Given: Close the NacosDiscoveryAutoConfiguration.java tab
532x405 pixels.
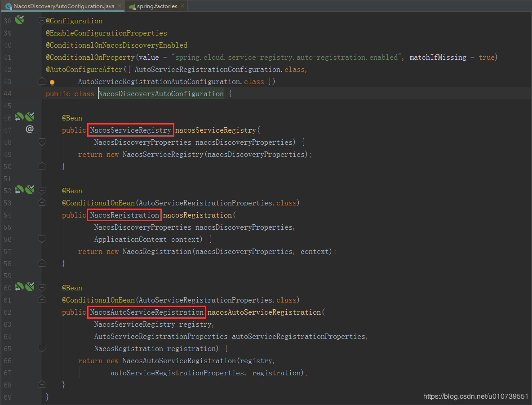Looking at the screenshot, I should pyautogui.click(x=120, y=6).
